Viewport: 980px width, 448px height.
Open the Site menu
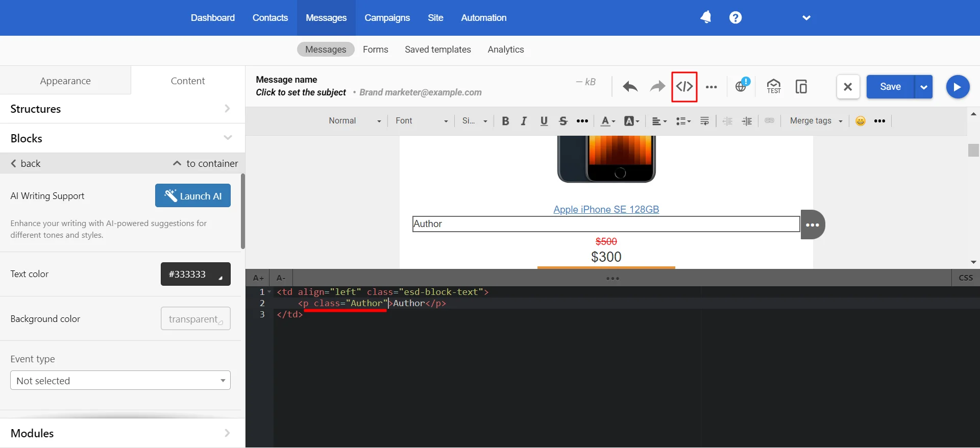435,18
